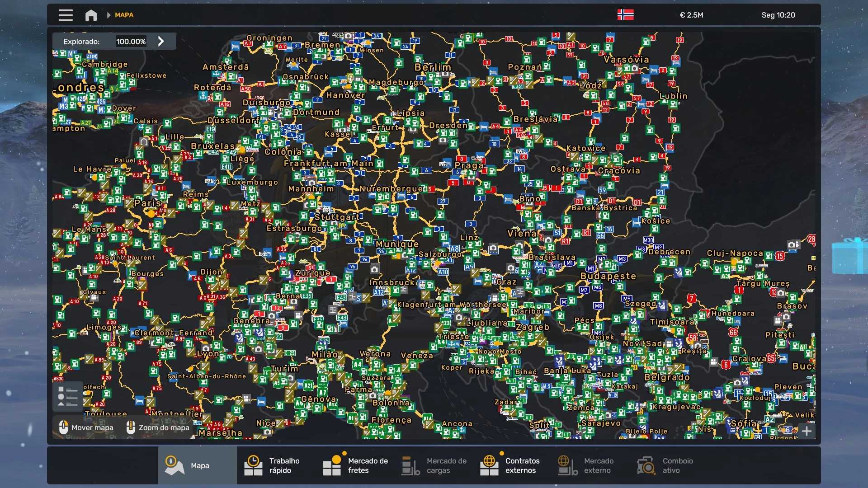Click the Norwegian flag icon
This screenshot has width=868, height=488.
pyautogui.click(x=625, y=15)
